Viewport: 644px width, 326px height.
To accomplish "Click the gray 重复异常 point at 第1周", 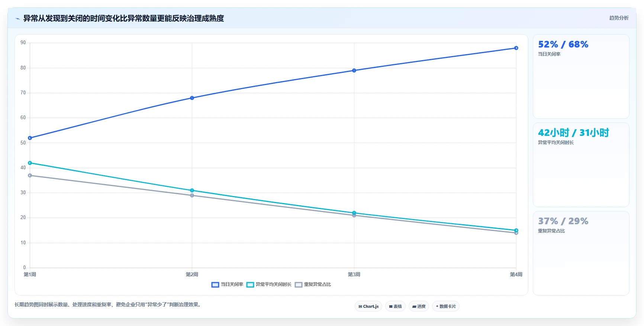I will [30, 175].
